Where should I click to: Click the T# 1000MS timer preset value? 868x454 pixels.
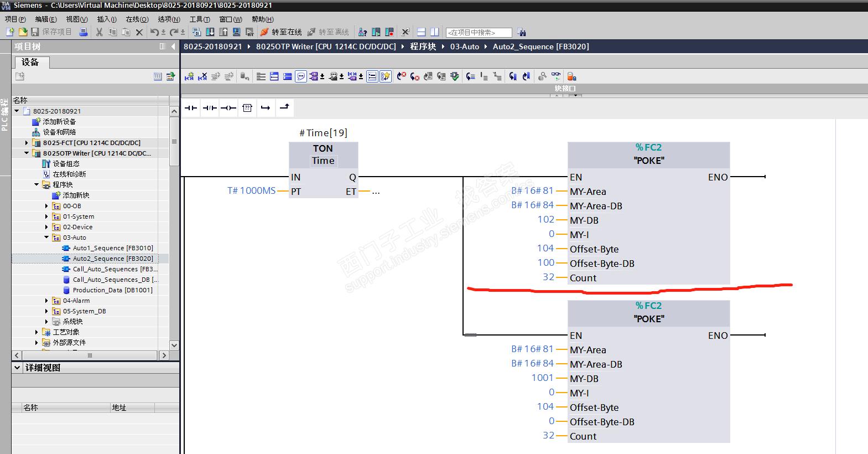click(x=251, y=191)
